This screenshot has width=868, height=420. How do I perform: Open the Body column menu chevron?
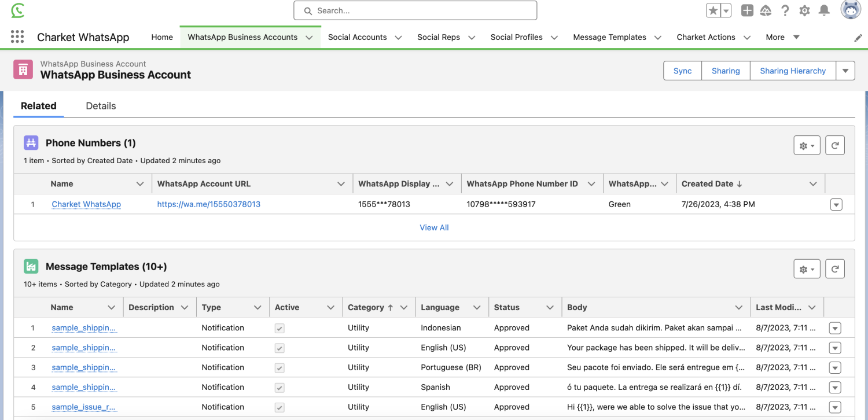pos(738,308)
